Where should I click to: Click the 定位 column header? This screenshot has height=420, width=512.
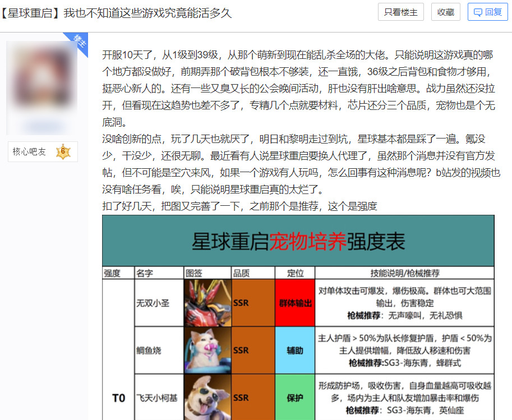[x=295, y=273]
